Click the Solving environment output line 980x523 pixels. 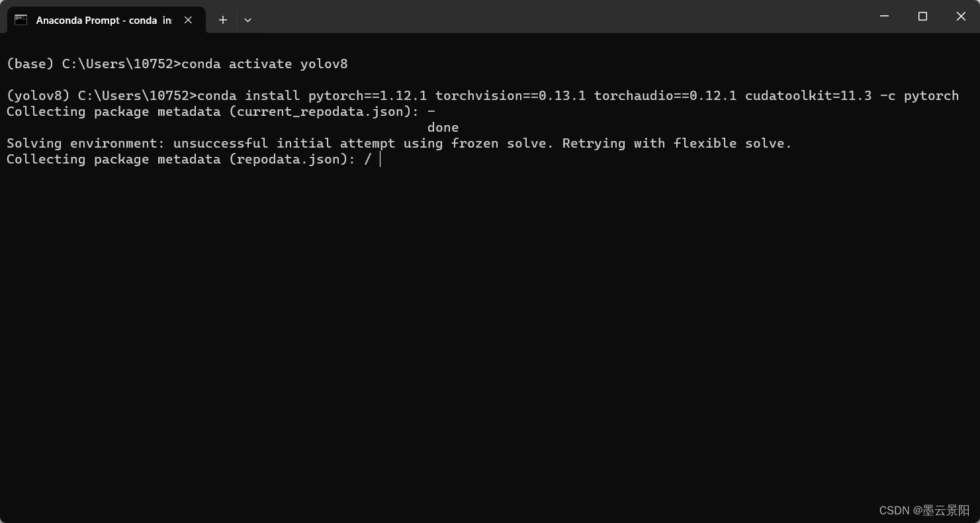(x=397, y=143)
